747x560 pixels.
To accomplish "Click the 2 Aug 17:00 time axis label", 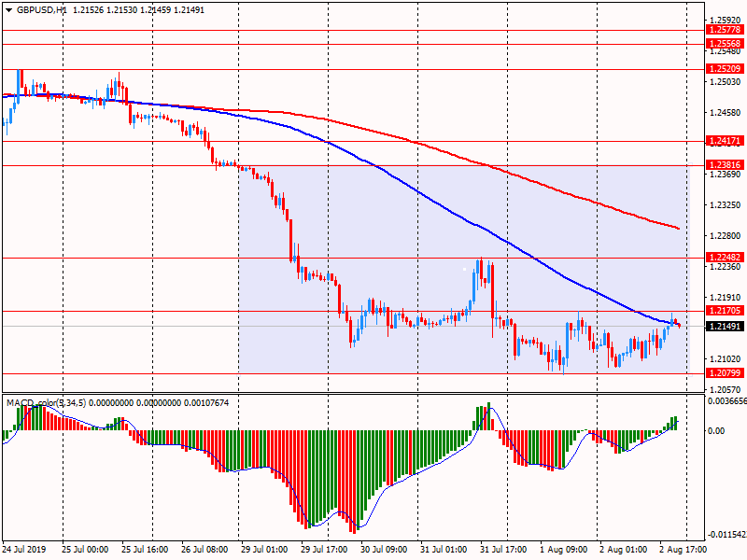I will pos(683,550).
